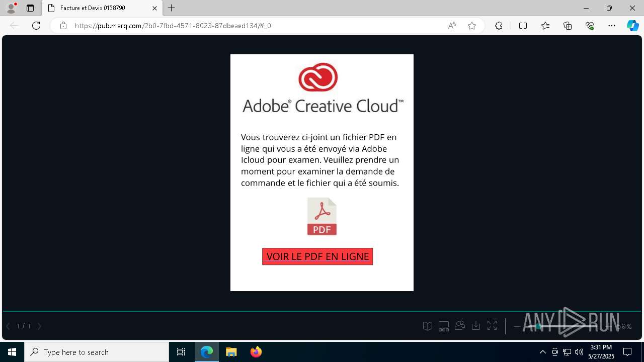Click the zoom slider teal handle
The width and height of the screenshot is (644, 362).
click(x=538, y=326)
